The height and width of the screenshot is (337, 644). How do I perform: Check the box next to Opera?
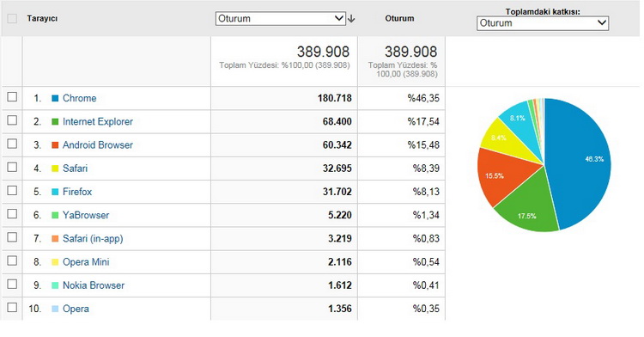(x=12, y=308)
